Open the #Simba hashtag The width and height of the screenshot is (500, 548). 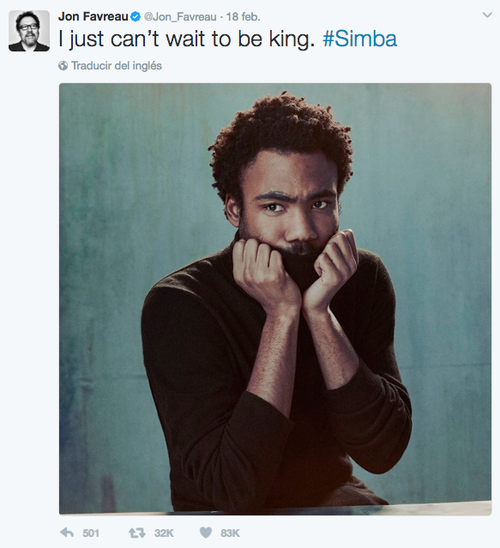point(360,39)
